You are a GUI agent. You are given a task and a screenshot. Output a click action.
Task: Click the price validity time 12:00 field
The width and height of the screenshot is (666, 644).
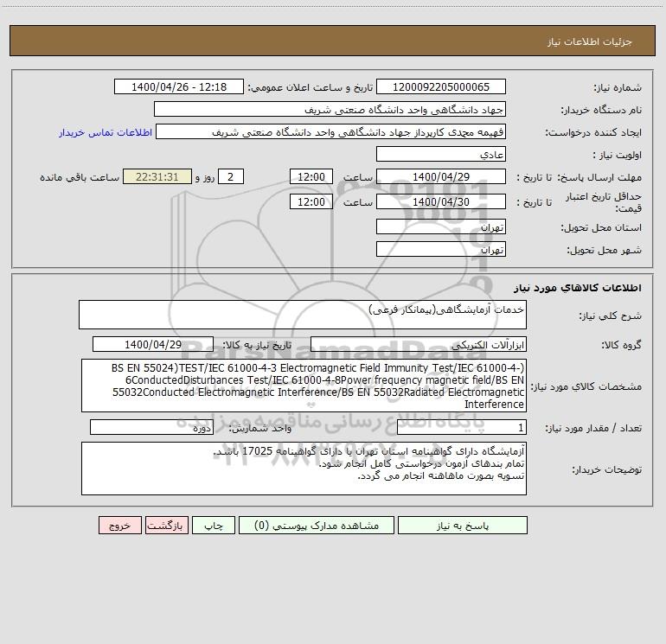(311, 201)
